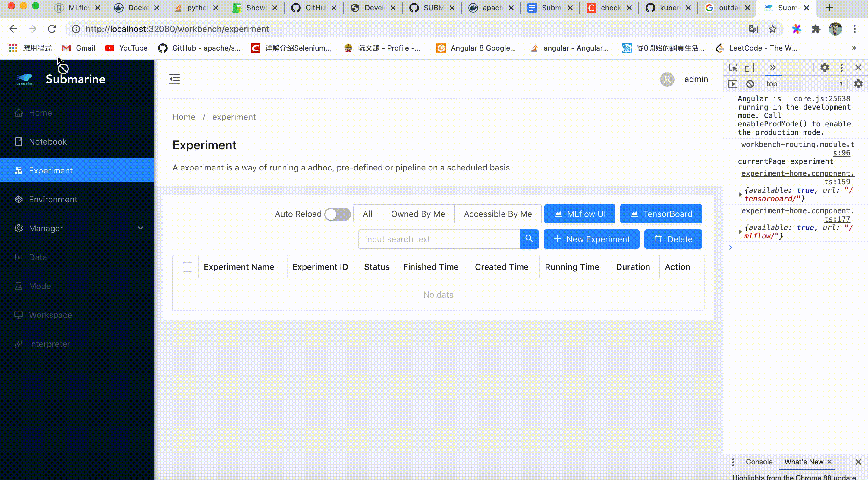Bookmark this page with the star icon

pos(772,29)
